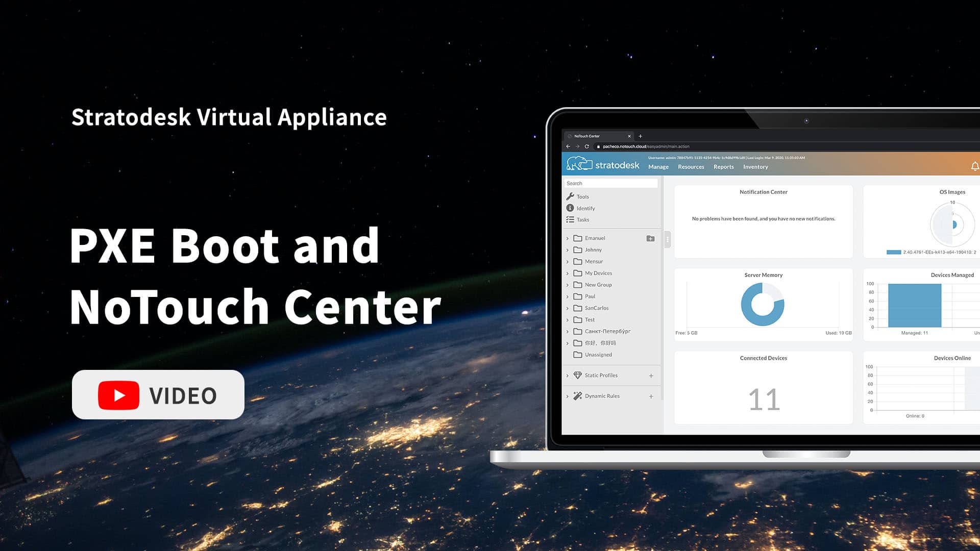This screenshot has height=551, width=980.
Task: Open the Tools section in sidebar
Action: pyautogui.click(x=583, y=196)
